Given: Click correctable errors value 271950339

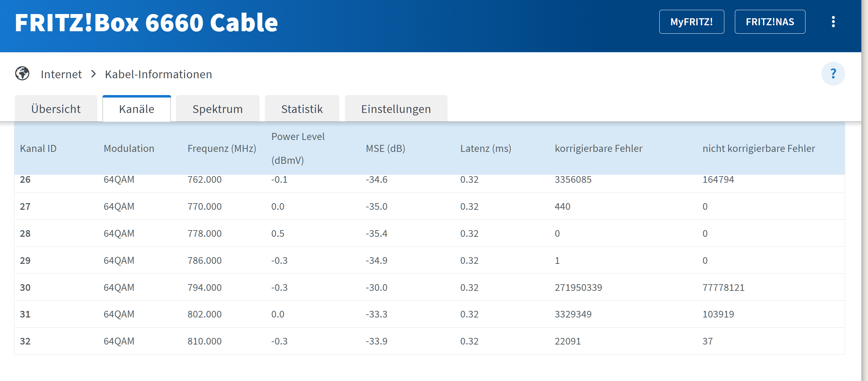Looking at the screenshot, I should (x=578, y=287).
